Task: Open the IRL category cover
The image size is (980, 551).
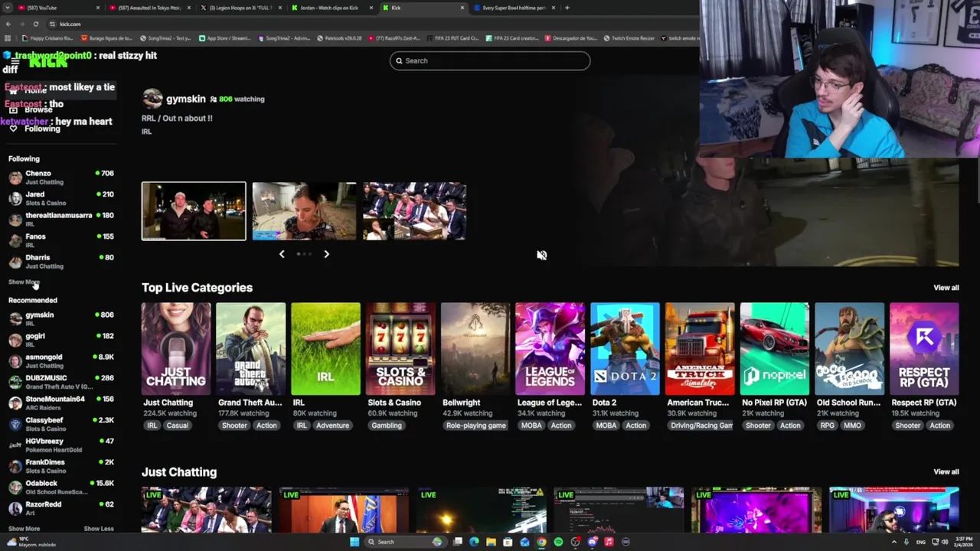Action: [x=325, y=349]
